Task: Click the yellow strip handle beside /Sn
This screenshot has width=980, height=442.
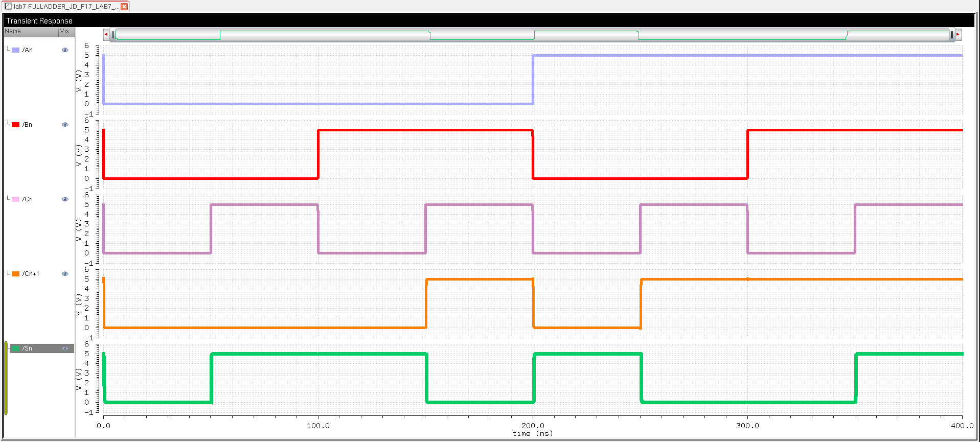Action: click(x=6, y=378)
